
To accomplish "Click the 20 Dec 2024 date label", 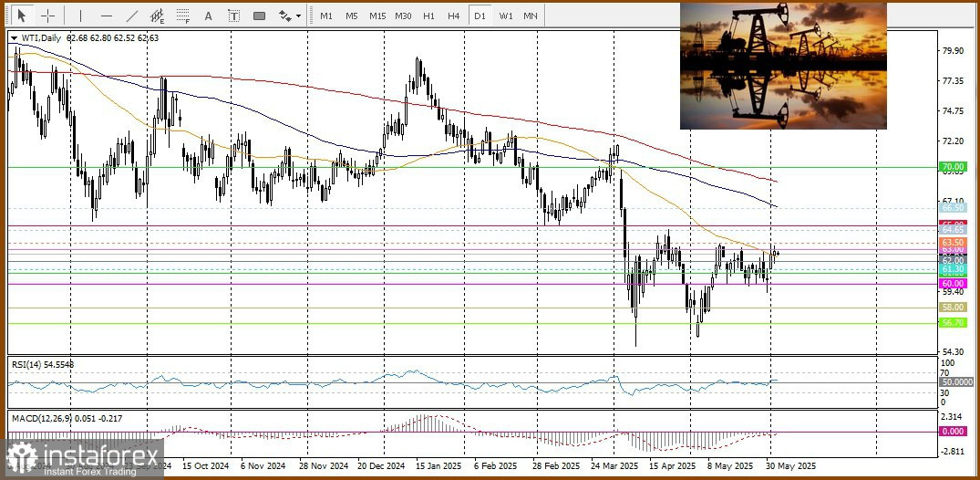I will pyautogui.click(x=382, y=466).
